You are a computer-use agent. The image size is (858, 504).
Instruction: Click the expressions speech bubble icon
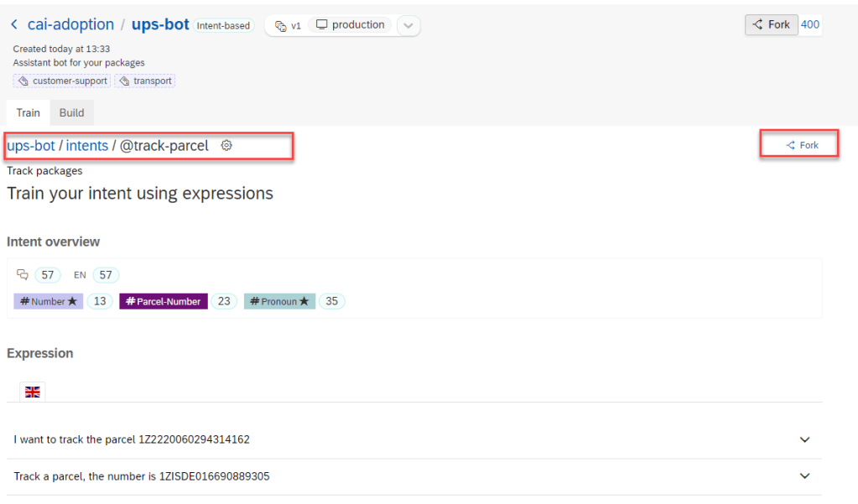[x=23, y=275]
